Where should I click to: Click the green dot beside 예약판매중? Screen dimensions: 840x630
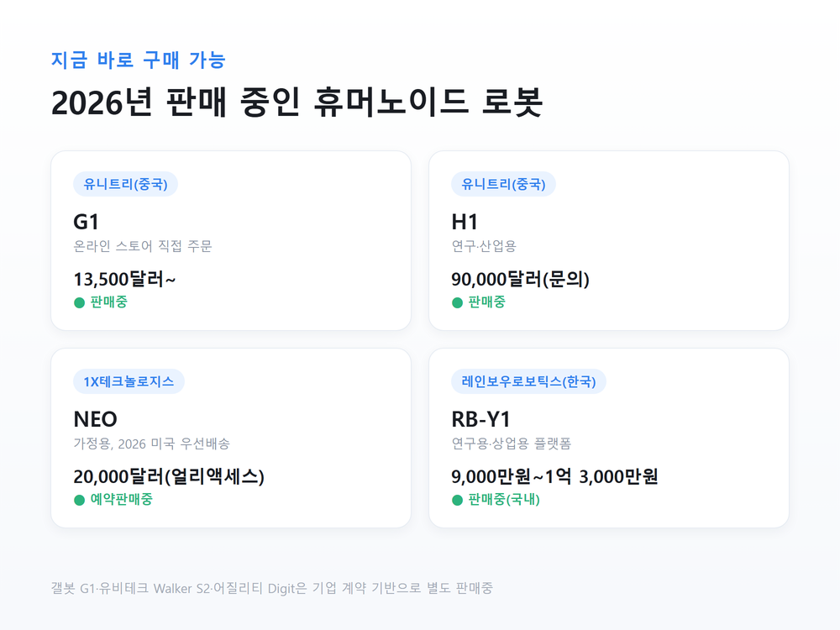(79, 500)
